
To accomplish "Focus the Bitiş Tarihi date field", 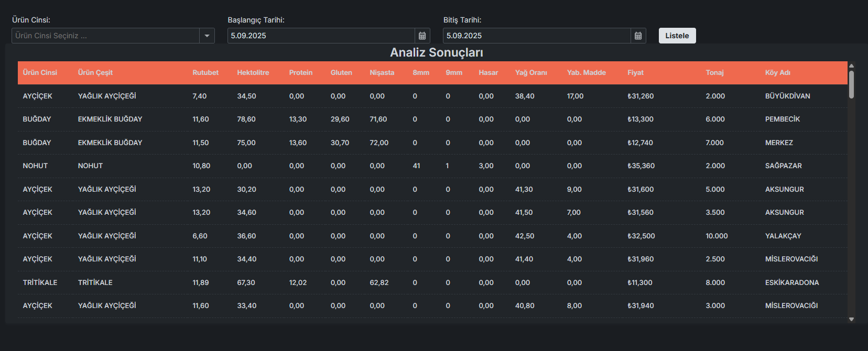I will [536, 36].
